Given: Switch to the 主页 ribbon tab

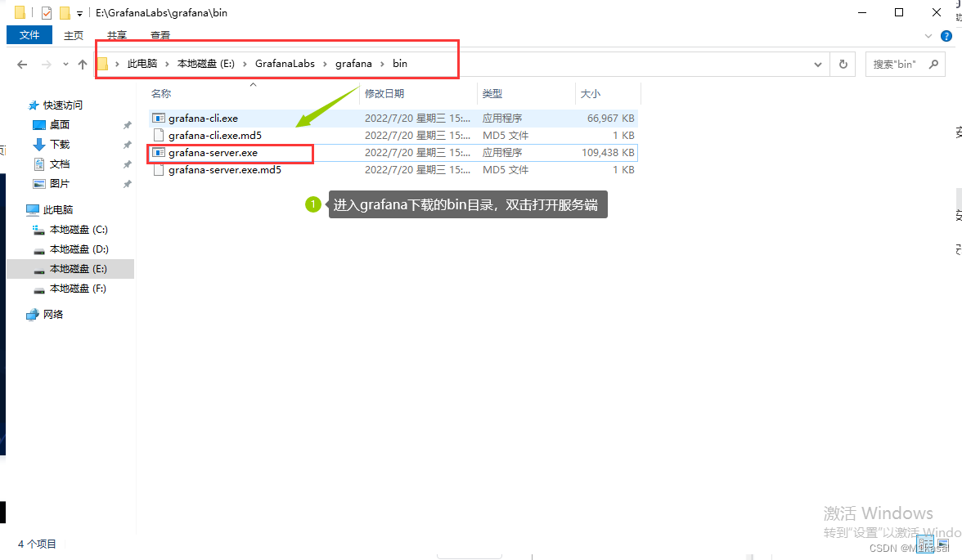Looking at the screenshot, I should point(74,36).
